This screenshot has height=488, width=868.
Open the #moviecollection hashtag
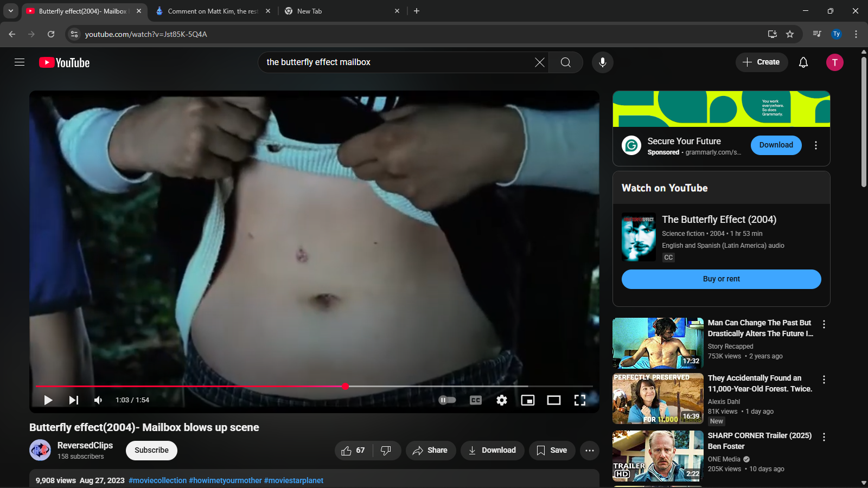click(x=158, y=480)
